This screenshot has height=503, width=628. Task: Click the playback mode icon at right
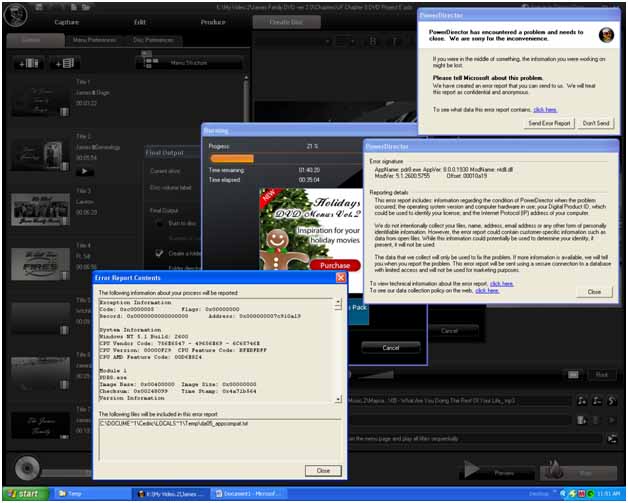coord(612,439)
